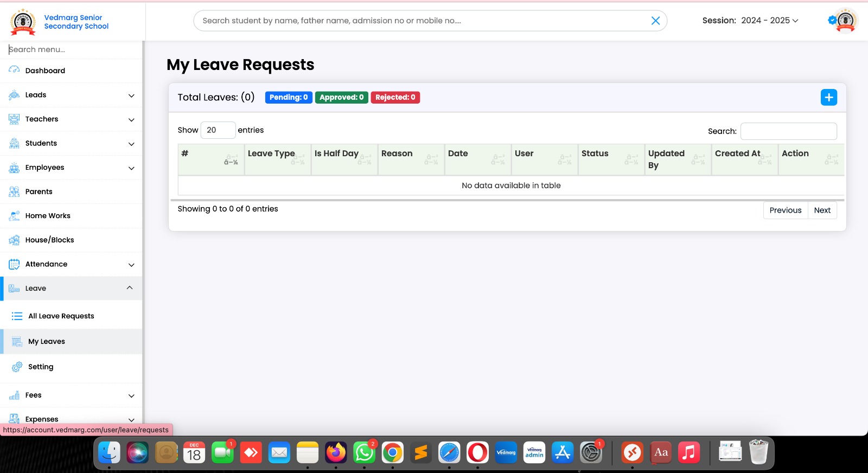Click 'Total Leaves: (0)' text
868x473 pixels.
click(216, 97)
